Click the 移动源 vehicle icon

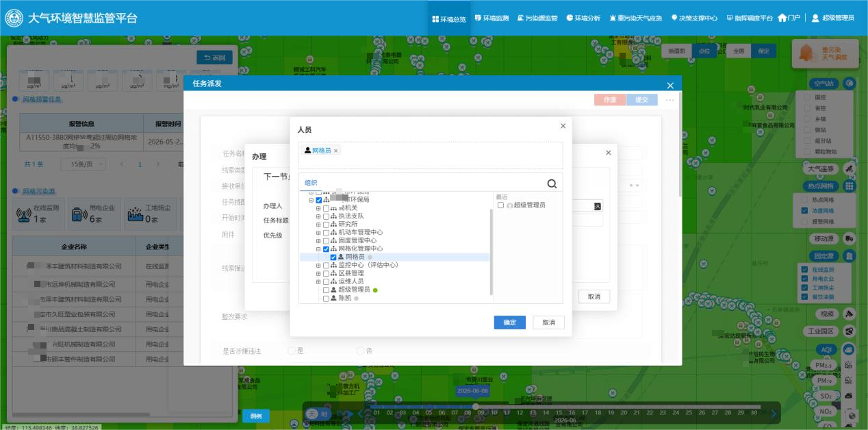tap(850, 239)
